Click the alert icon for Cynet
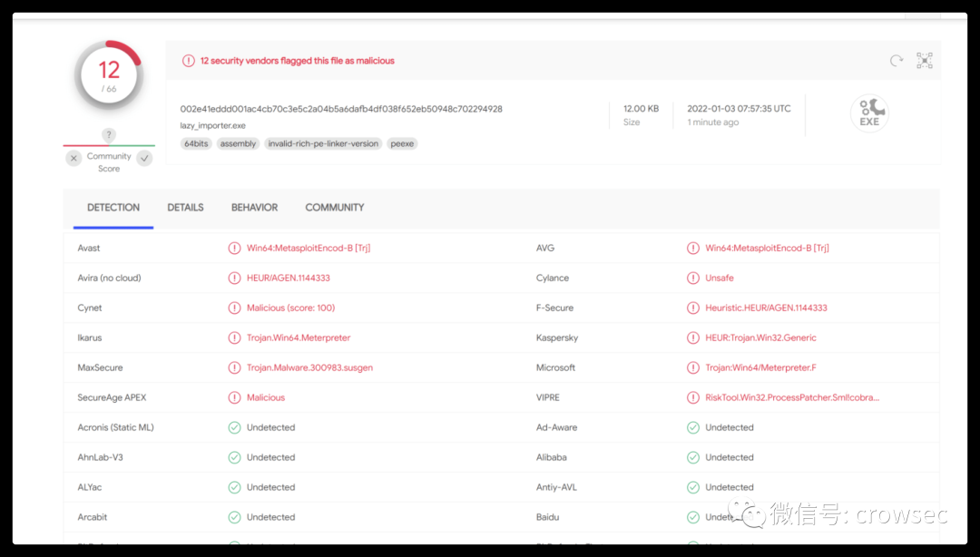The width and height of the screenshot is (980, 557). (x=234, y=308)
